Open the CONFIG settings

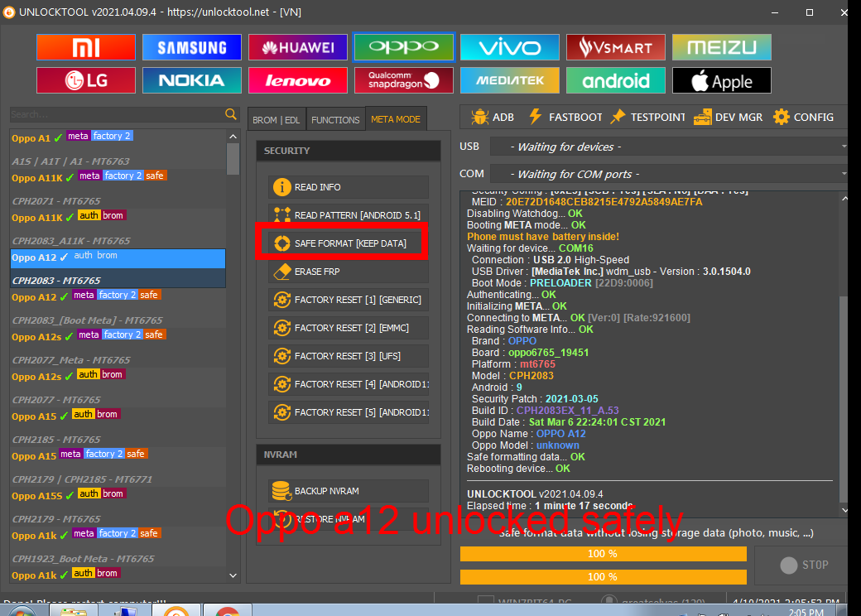click(803, 117)
